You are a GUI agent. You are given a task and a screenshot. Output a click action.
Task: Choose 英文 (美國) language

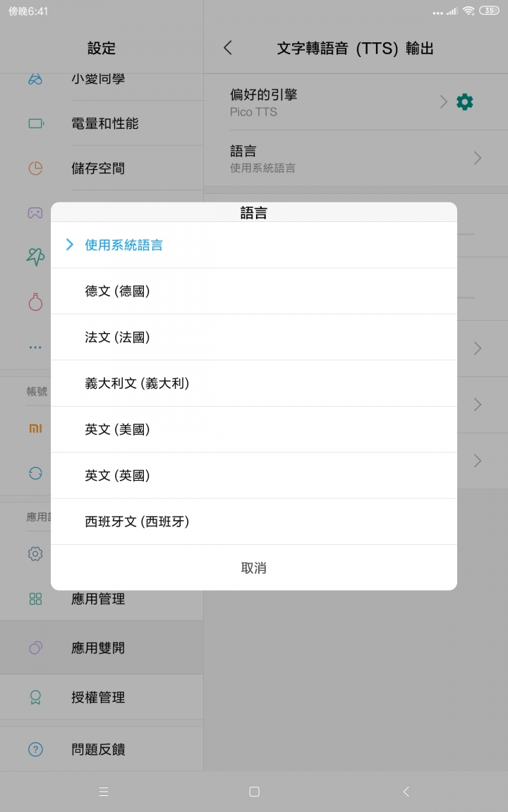pos(254,429)
